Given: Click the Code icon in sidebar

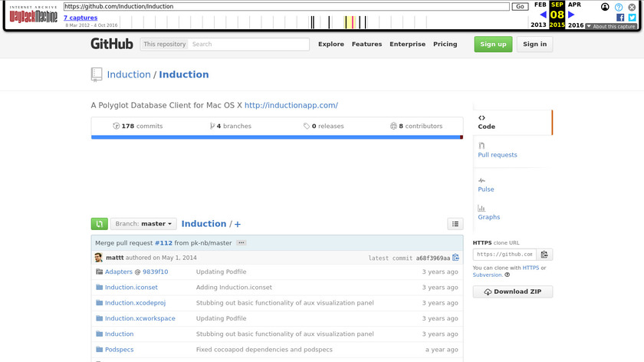Looking at the screenshot, I should tap(481, 118).
